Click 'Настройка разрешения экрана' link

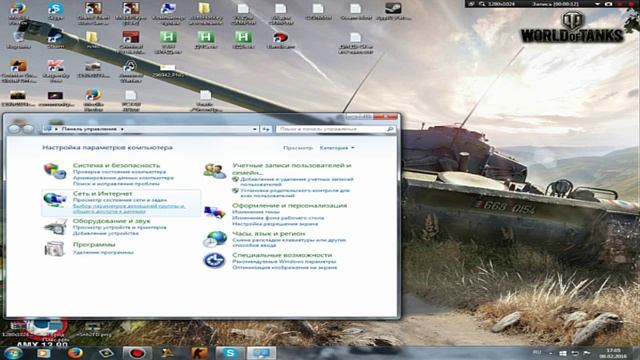[275, 224]
